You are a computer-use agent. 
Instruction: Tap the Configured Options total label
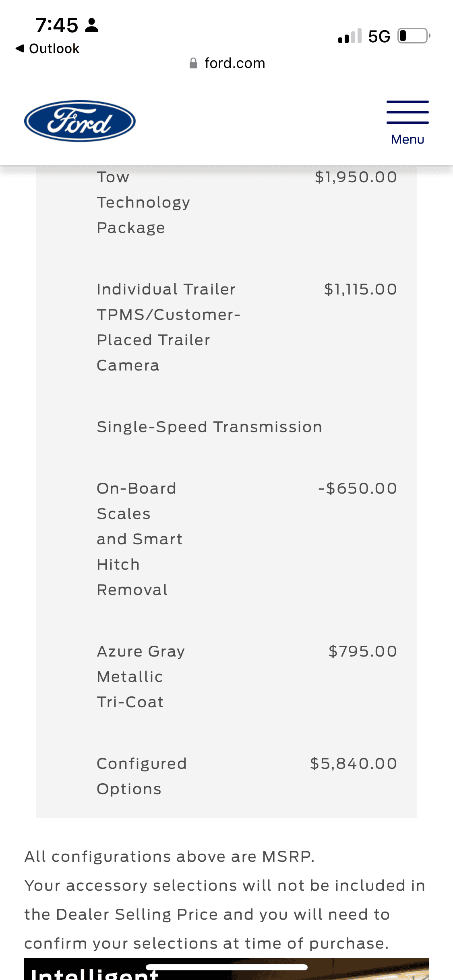pos(141,776)
